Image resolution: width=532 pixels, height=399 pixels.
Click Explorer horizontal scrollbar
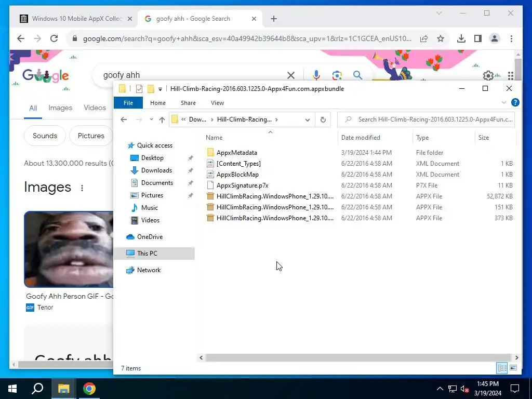pos(358,357)
